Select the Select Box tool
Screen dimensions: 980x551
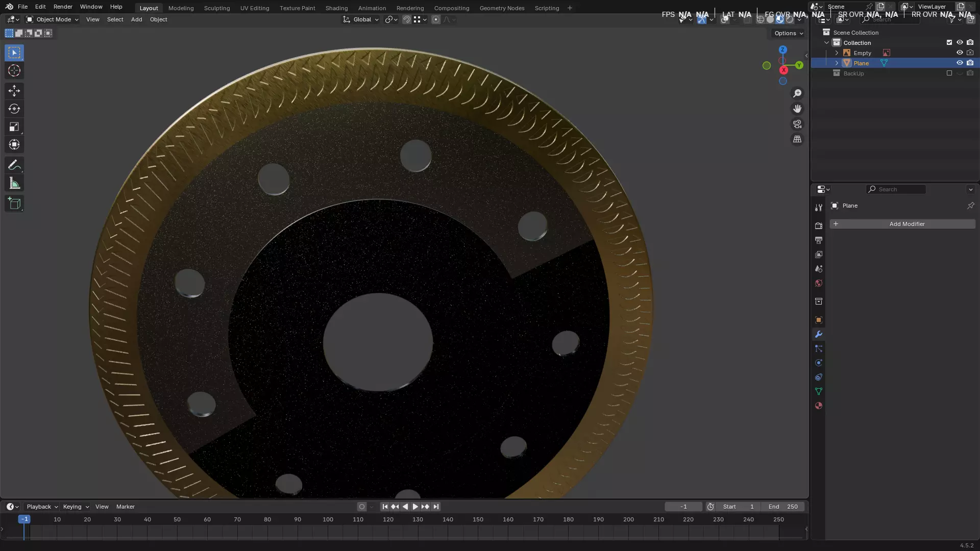[x=14, y=53]
